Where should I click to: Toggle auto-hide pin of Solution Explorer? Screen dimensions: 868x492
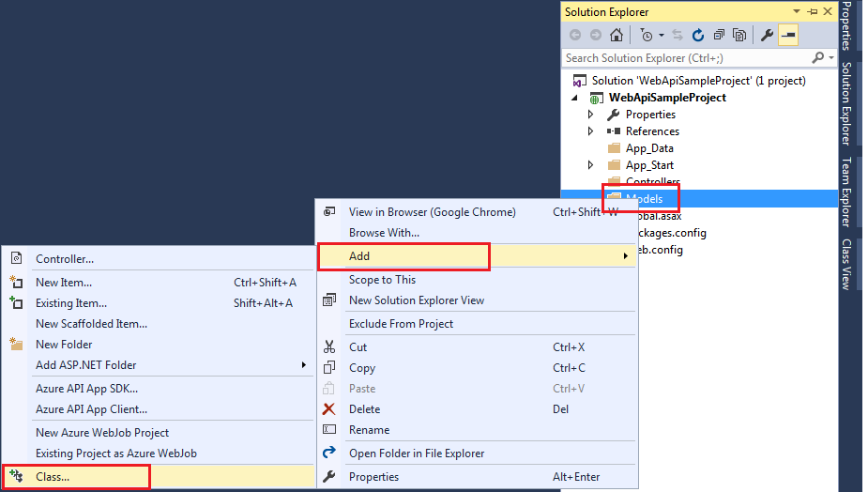point(812,11)
